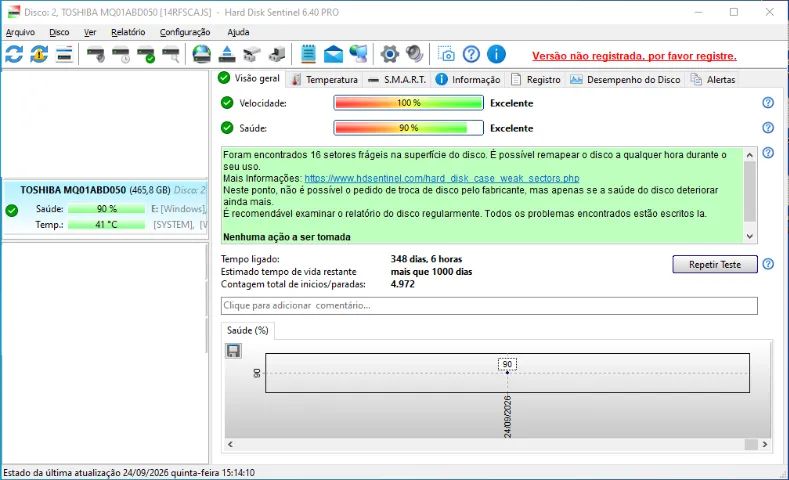The width and height of the screenshot is (789, 480).
Task: Click the message box scroll up arrow
Action: [750, 155]
